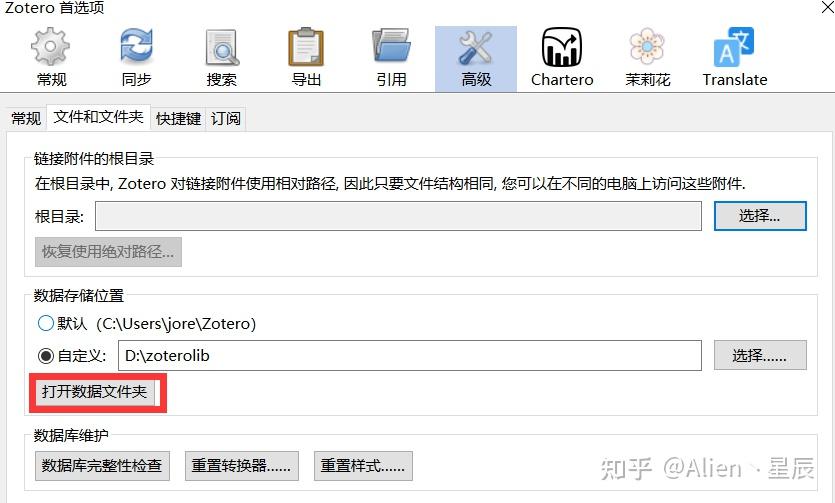
Task: Click 数据库完整性检查 button
Action: [102, 466]
